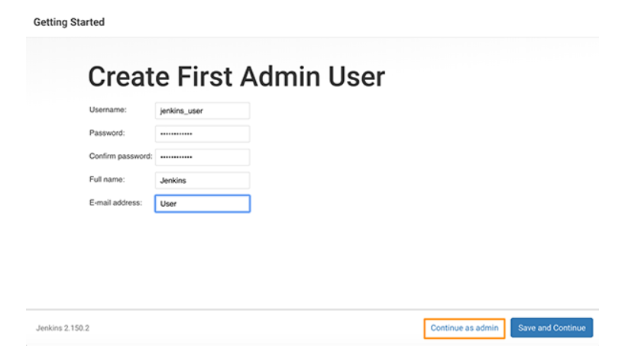The width and height of the screenshot is (638, 364).
Task: Select the Confirm password input field
Action: coord(202,157)
